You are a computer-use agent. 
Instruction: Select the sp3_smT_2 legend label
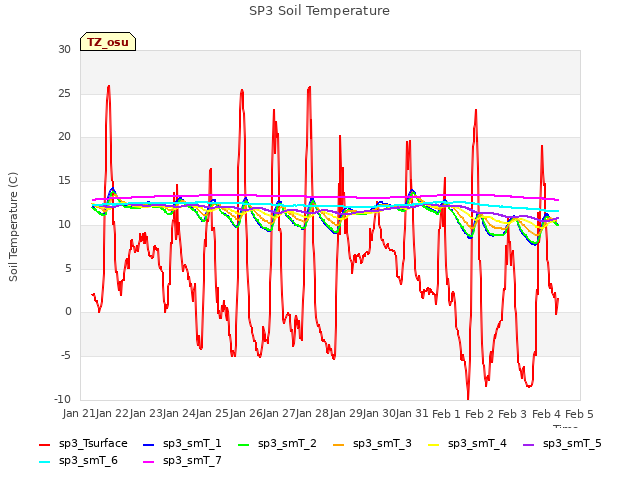tap(287, 444)
